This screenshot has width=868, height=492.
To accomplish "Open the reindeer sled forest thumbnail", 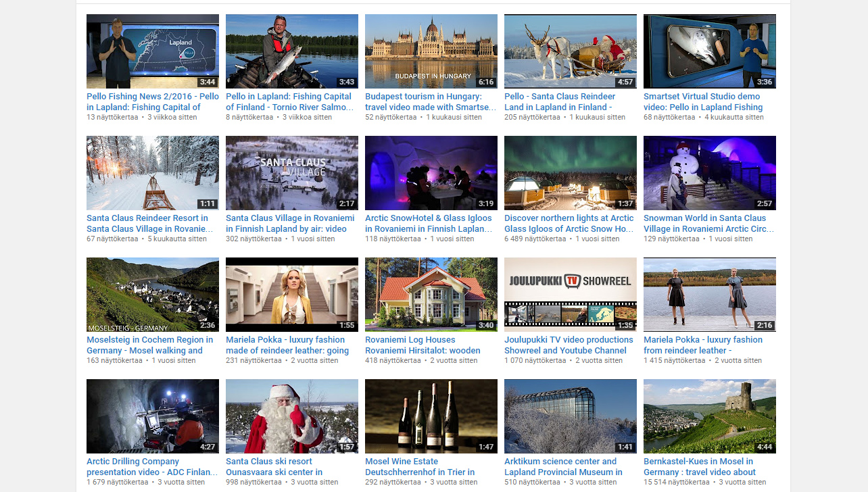I will tap(153, 173).
